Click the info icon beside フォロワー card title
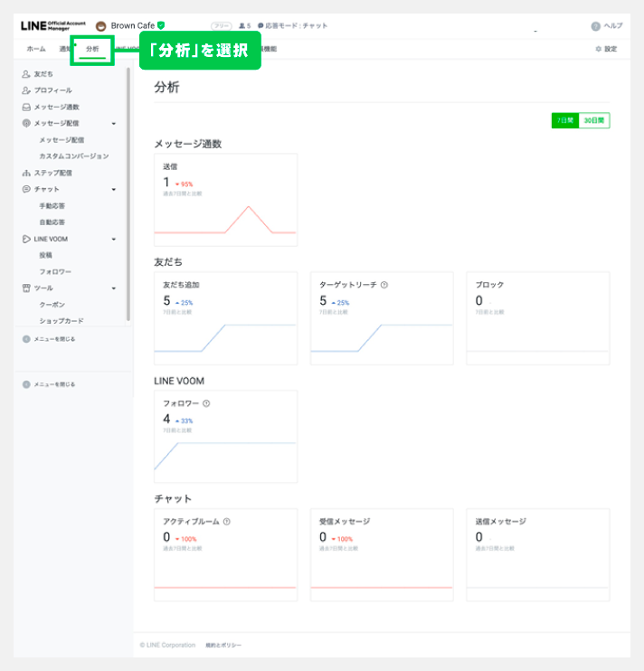The width and height of the screenshot is (644, 671). tap(206, 403)
